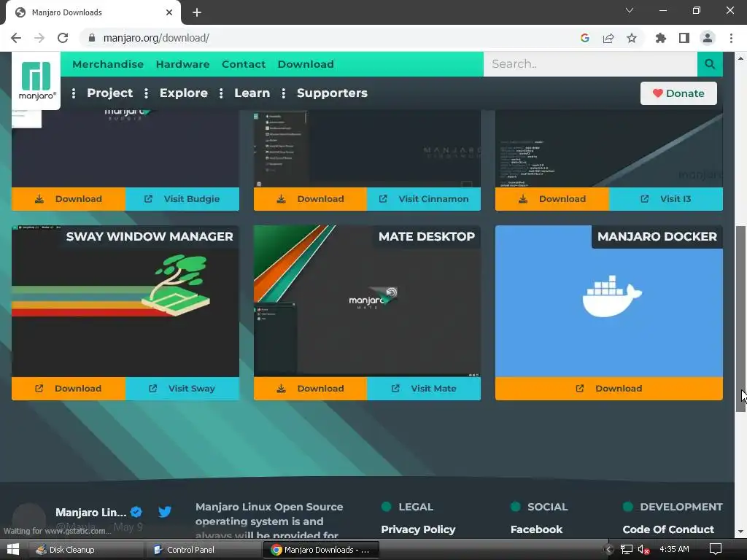Expand the Learn menu
The height and width of the screenshot is (560, 747).
point(252,93)
